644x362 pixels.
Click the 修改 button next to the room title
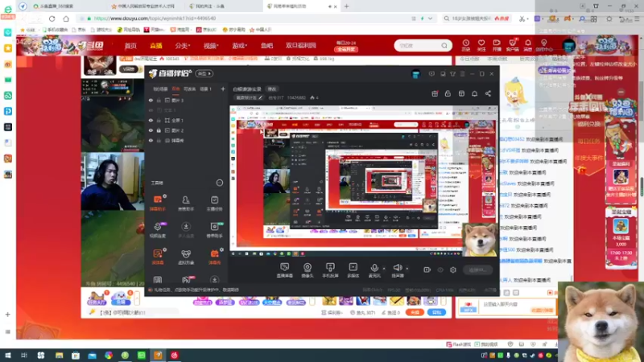pyautogui.click(x=272, y=88)
